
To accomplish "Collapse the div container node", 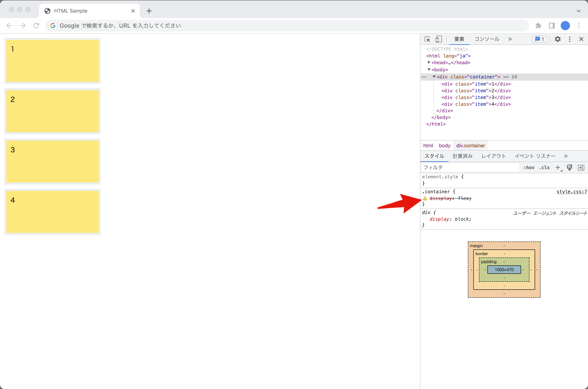I will click(434, 77).
